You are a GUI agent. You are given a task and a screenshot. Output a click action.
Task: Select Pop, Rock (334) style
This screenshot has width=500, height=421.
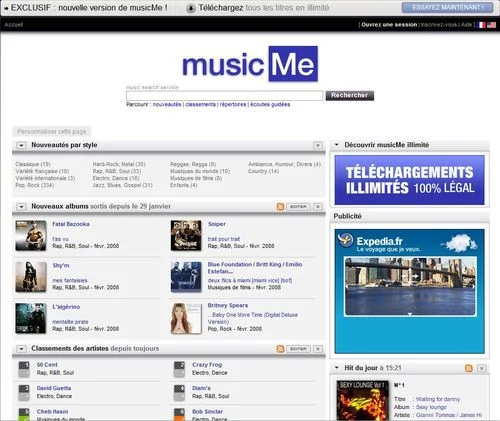[35, 185]
